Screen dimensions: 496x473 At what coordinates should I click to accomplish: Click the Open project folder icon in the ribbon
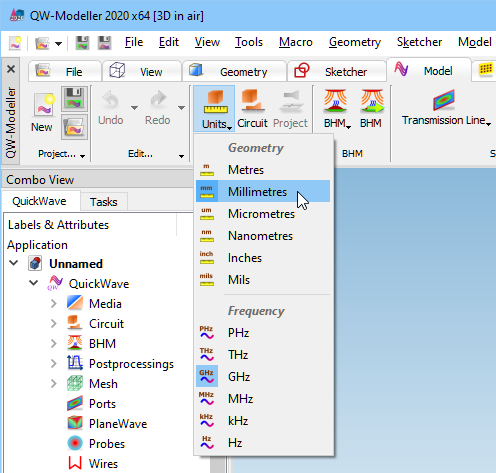74,127
